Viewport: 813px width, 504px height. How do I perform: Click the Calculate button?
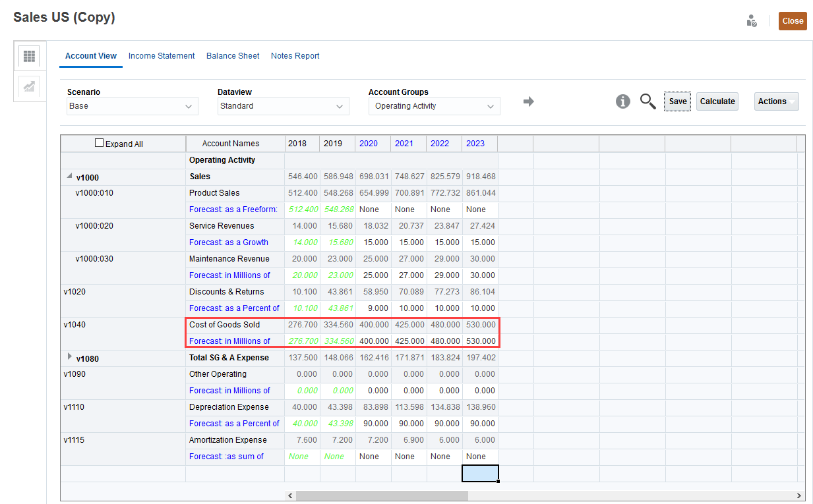(x=717, y=101)
